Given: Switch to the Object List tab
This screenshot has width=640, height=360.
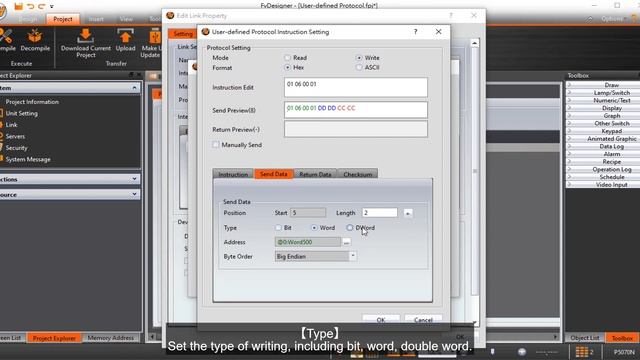Looking at the screenshot, I should pos(584,338).
